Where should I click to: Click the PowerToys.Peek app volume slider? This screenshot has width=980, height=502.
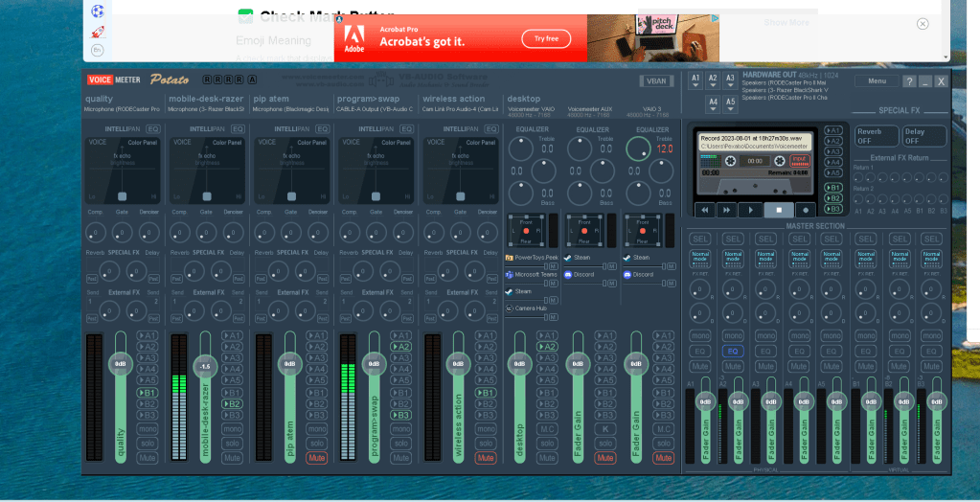tap(526, 266)
